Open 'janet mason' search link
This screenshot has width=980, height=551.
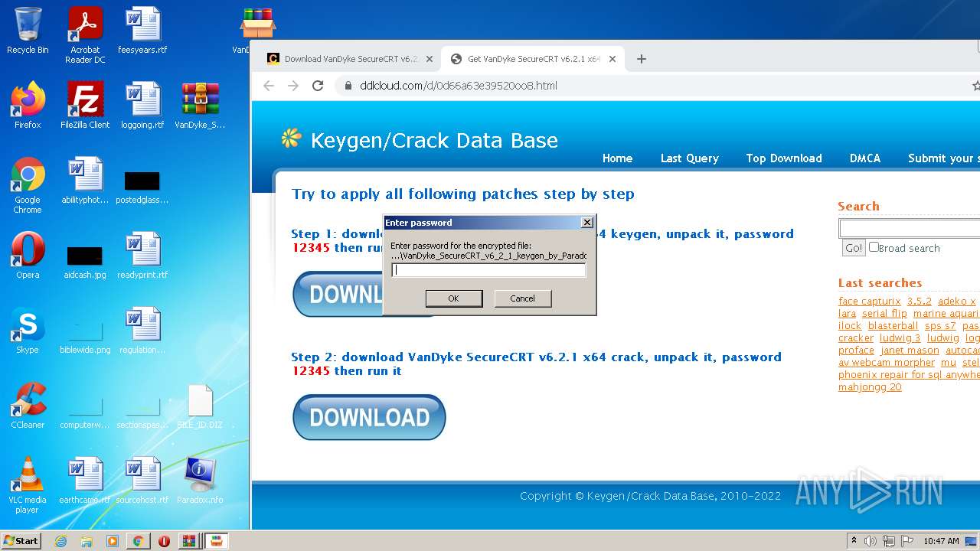tap(910, 350)
